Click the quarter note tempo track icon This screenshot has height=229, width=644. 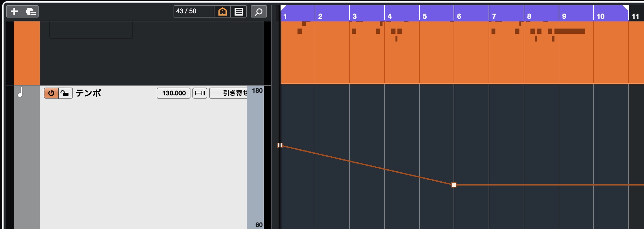point(20,92)
